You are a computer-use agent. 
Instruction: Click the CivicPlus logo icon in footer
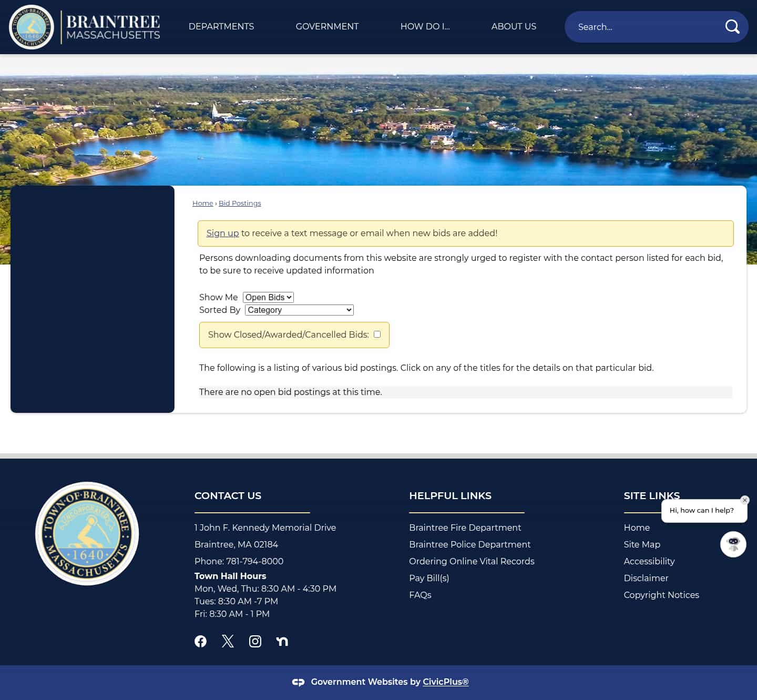tap(298, 682)
